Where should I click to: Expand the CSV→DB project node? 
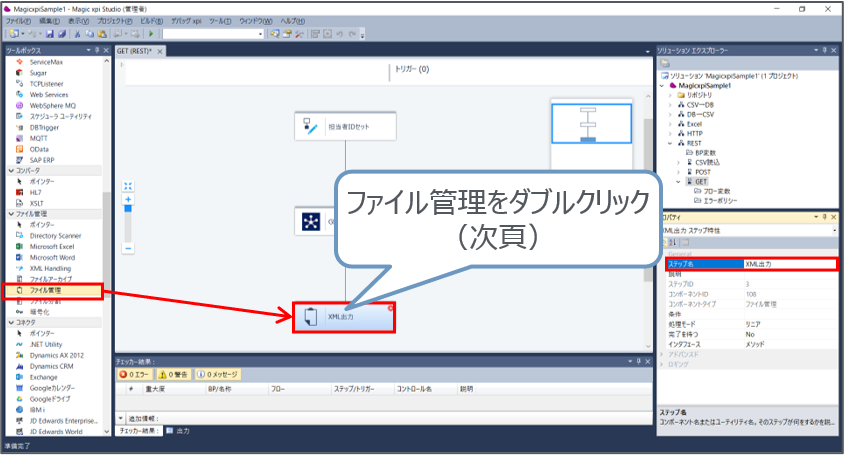pyautogui.click(x=671, y=104)
